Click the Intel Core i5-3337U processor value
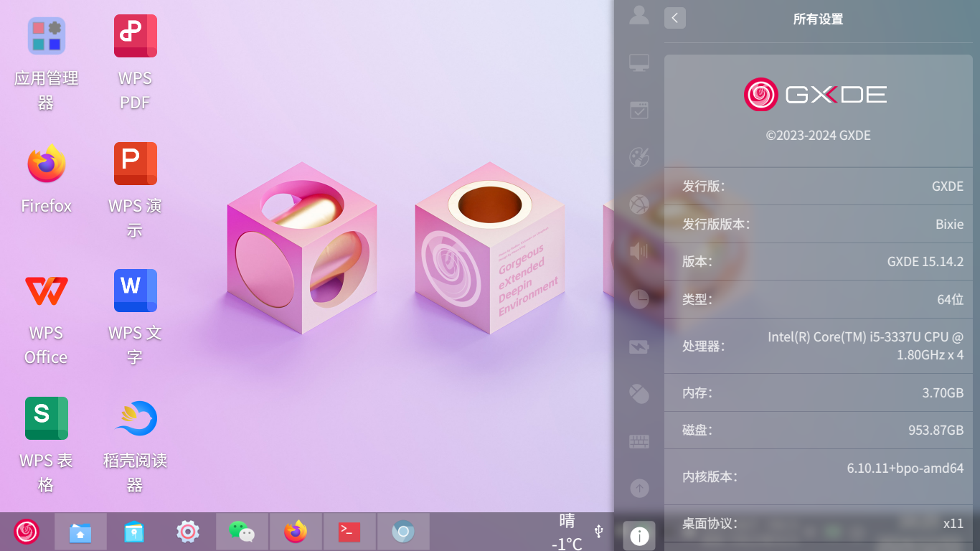The image size is (980, 551). tap(866, 345)
